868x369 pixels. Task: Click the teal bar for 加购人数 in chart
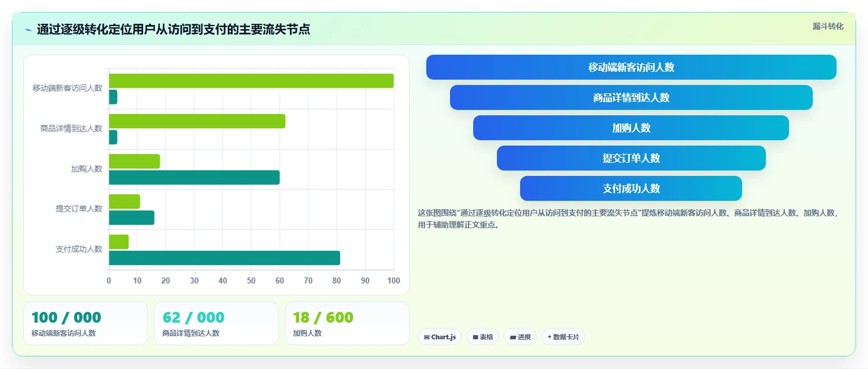pos(194,177)
